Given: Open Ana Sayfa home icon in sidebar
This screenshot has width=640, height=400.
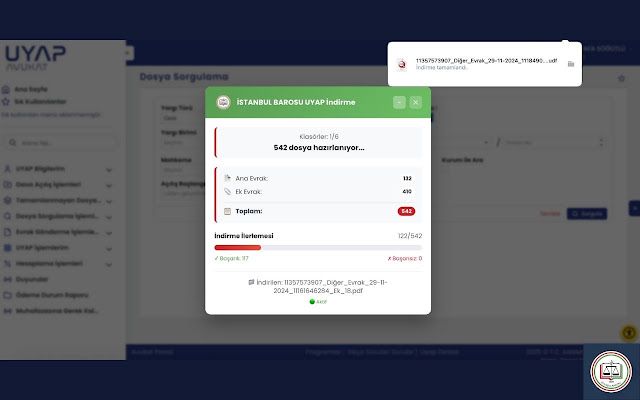Looking at the screenshot, I should coord(6,89).
